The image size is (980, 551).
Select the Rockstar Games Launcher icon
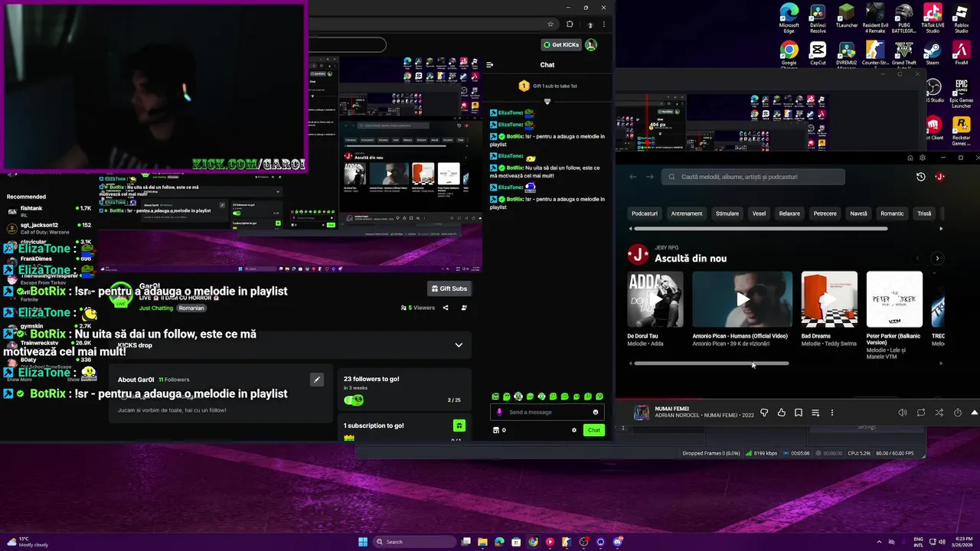point(961,130)
